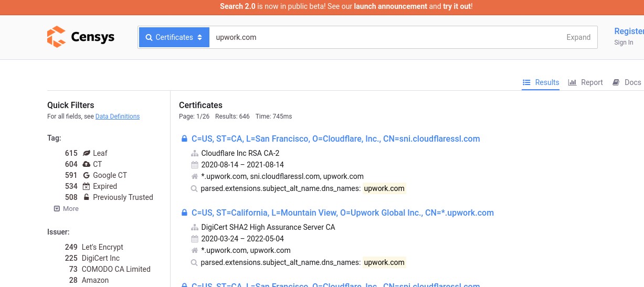Click the calendar icon beside Expired
The width and height of the screenshot is (644, 287).
87,186
